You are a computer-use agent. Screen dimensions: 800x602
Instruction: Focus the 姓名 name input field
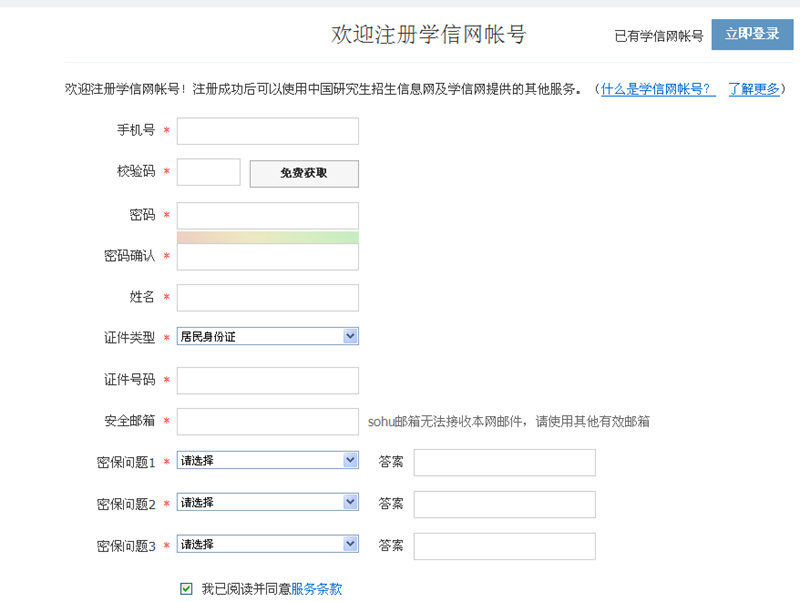(267, 298)
